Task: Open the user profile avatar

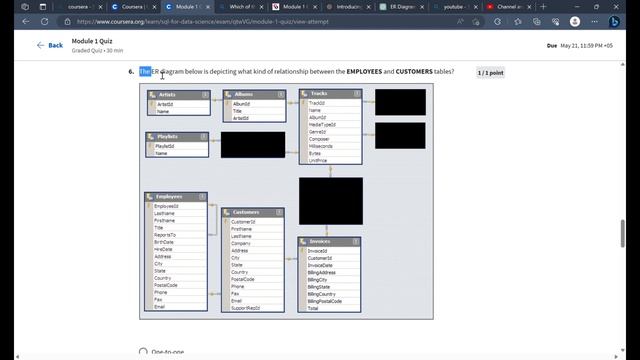Action: [x=575, y=22]
